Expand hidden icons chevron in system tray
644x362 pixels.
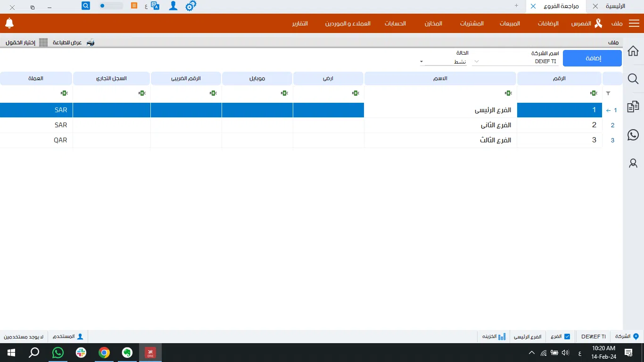point(531,352)
